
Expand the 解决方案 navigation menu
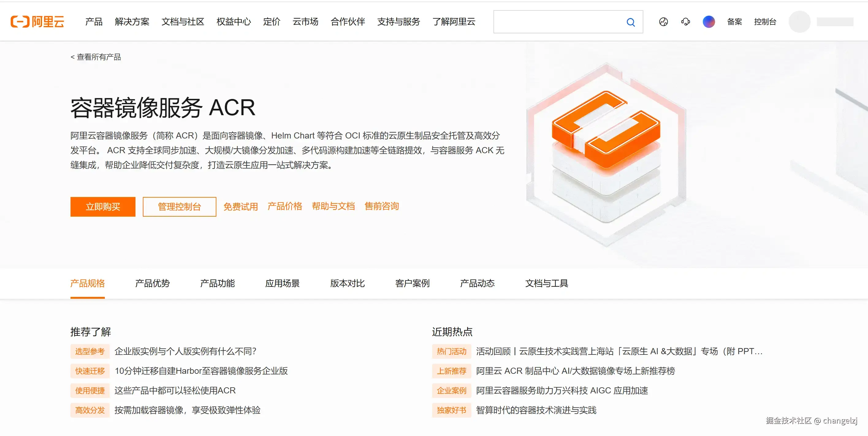132,22
